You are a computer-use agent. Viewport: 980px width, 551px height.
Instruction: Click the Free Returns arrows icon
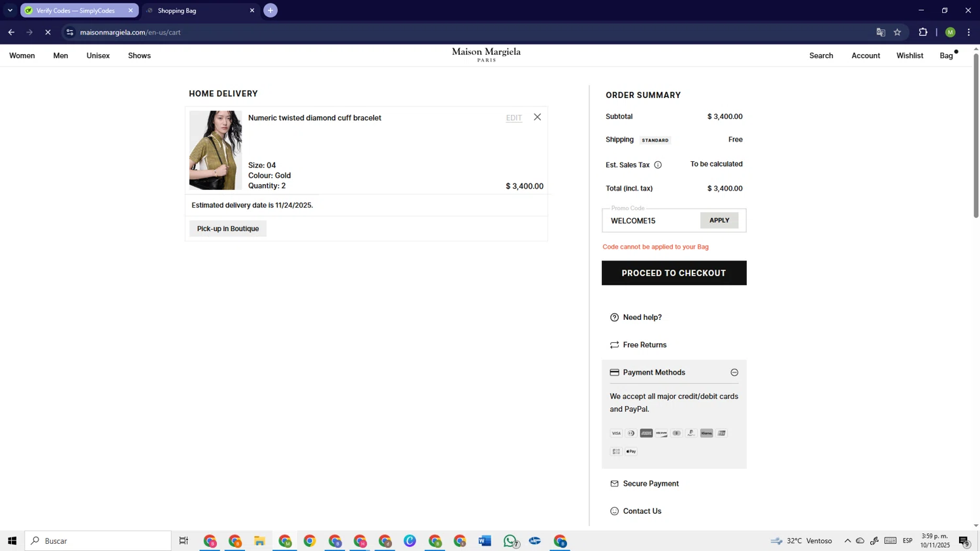(x=614, y=345)
